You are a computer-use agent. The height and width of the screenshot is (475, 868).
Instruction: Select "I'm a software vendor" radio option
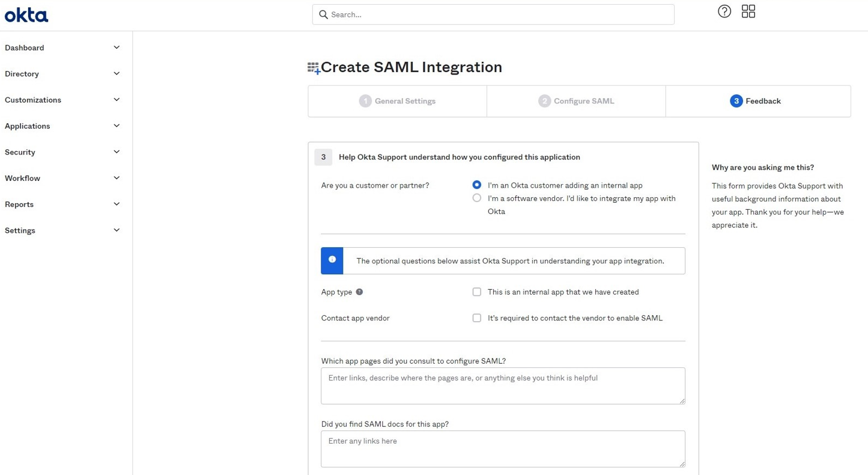tap(477, 198)
